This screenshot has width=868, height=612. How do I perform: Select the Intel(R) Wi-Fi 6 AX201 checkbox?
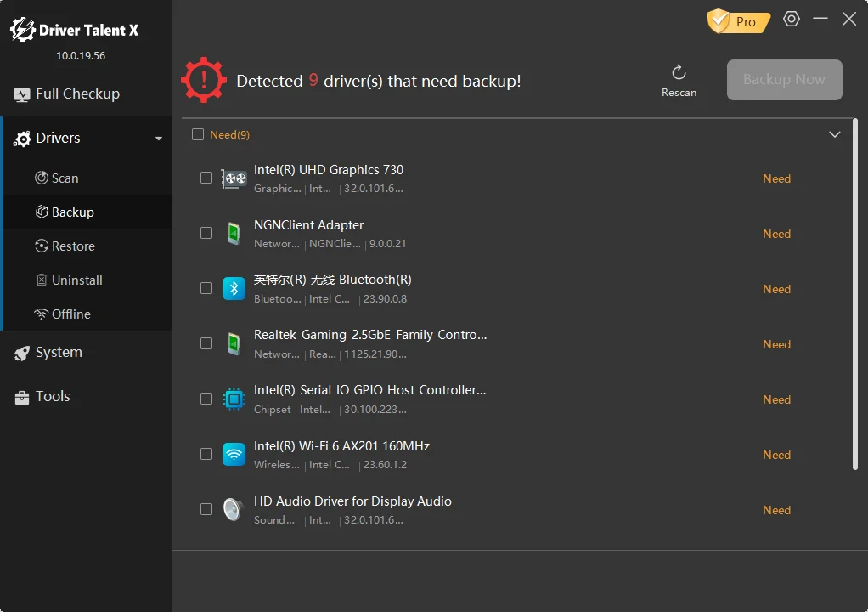click(x=206, y=454)
